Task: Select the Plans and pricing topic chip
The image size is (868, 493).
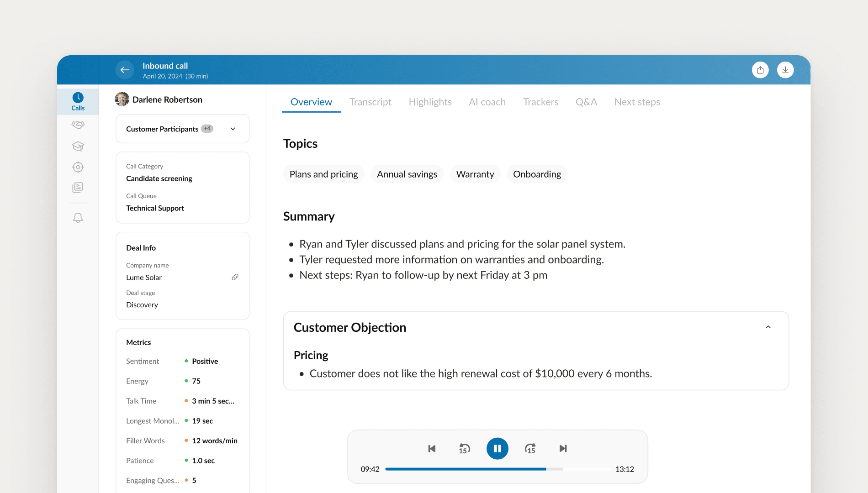Action: coord(323,174)
